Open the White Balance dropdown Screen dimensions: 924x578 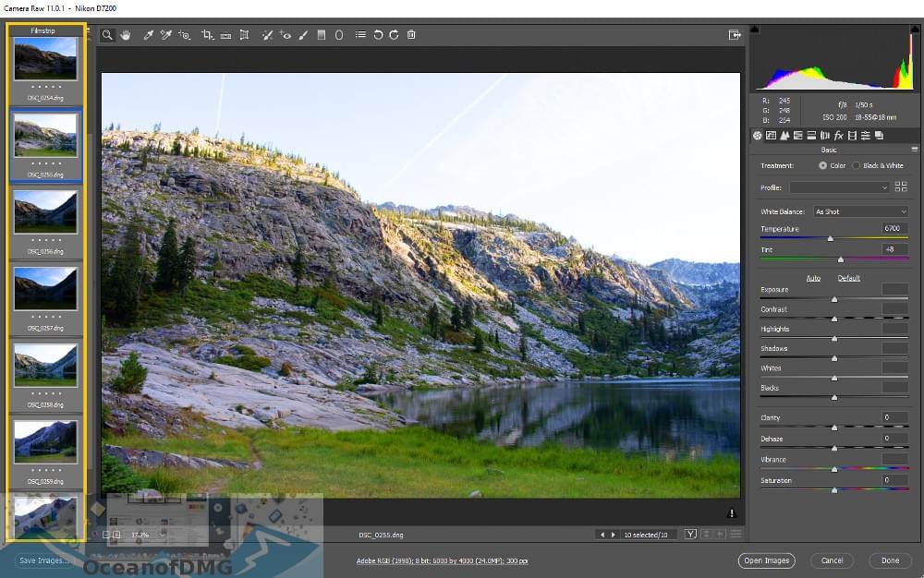point(859,211)
